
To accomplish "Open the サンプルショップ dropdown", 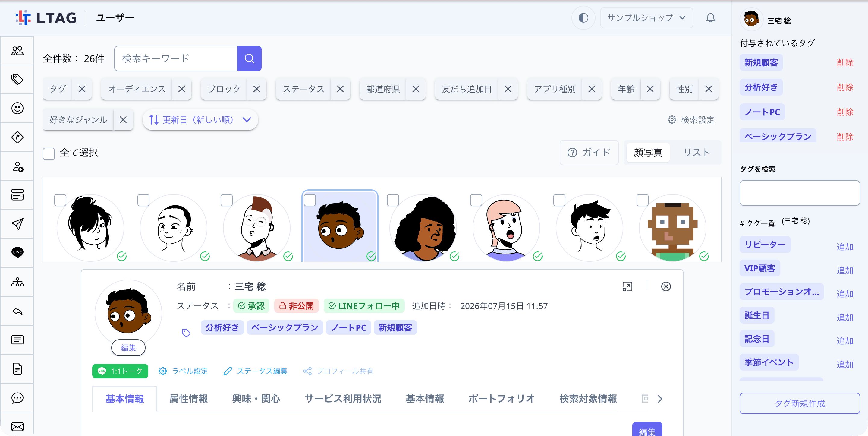I will pyautogui.click(x=646, y=18).
